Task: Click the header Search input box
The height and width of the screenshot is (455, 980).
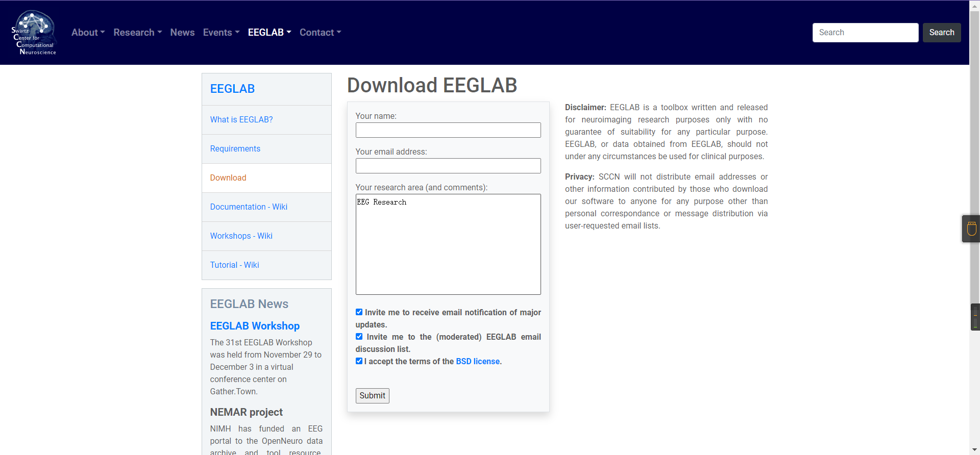Action: tap(866, 33)
